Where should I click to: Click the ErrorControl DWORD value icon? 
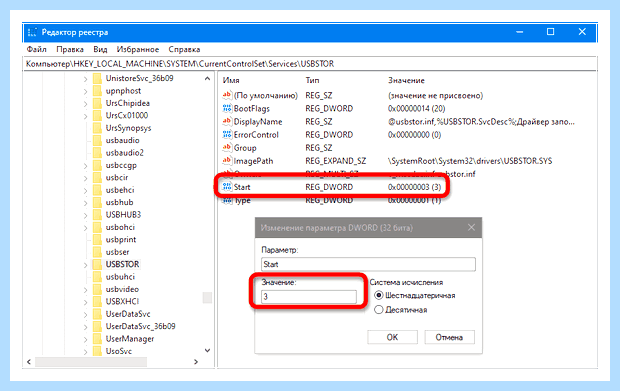pyautogui.click(x=227, y=134)
